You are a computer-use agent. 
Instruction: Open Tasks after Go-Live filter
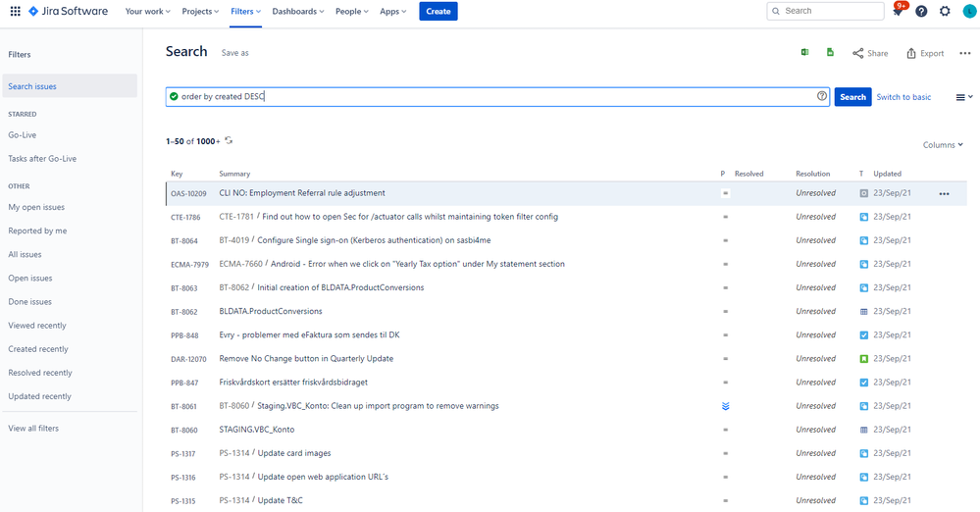(x=42, y=159)
